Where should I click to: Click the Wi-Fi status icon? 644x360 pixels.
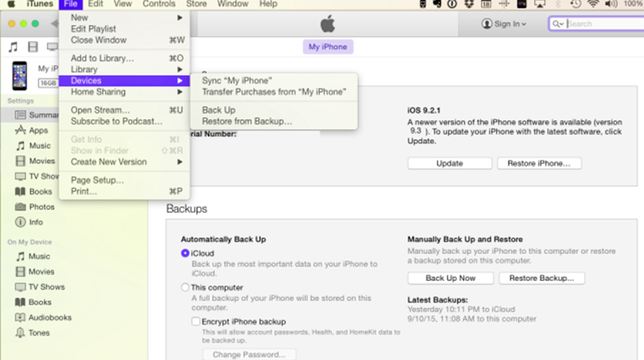[593, 4]
